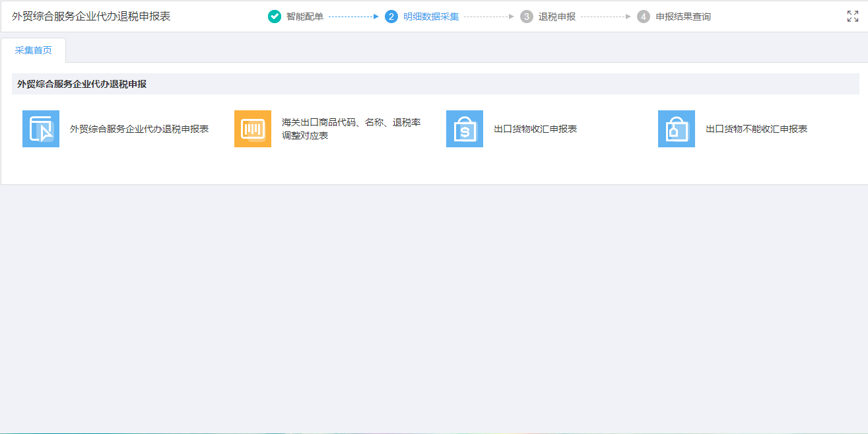Open the 出口货物不能收汇申报表 icon

coord(677,129)
